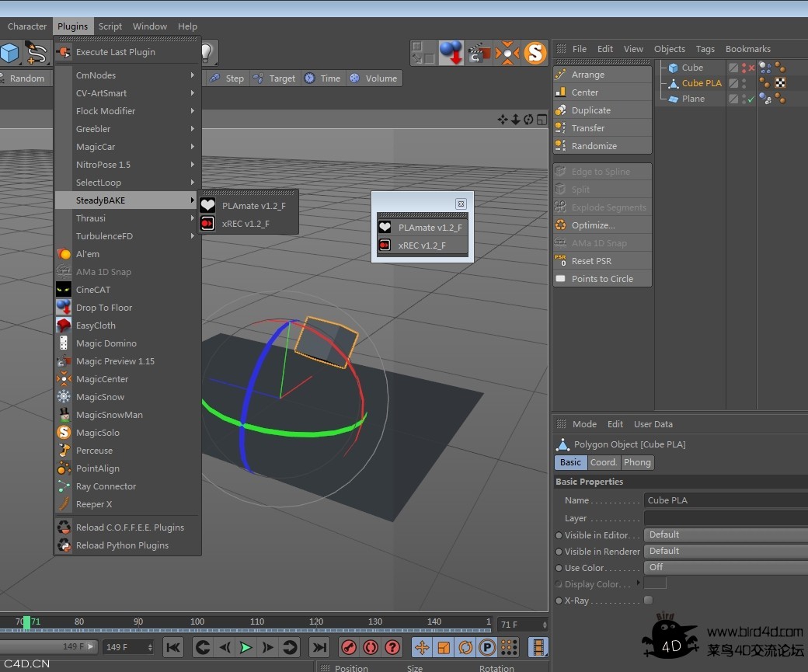
Task: Toggle renderer visibility off for Plane object
Action: pos(744,102)
